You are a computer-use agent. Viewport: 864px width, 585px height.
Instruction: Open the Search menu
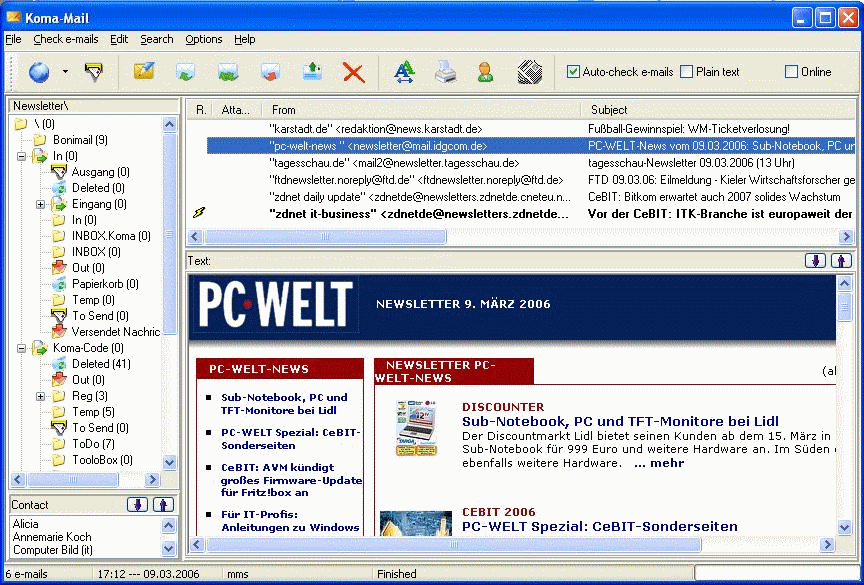[x=156, y=39]
